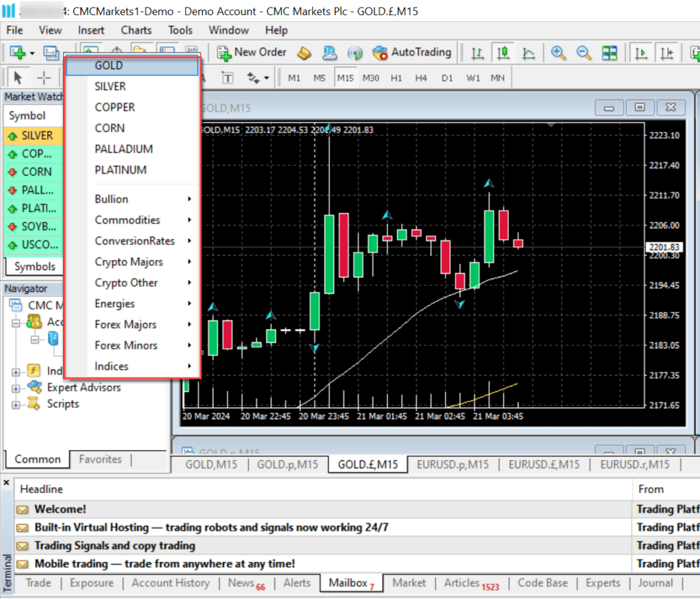Select CORN row in Market Watch
The width and height of the screenshot is (700, 599).
(33, 172)
